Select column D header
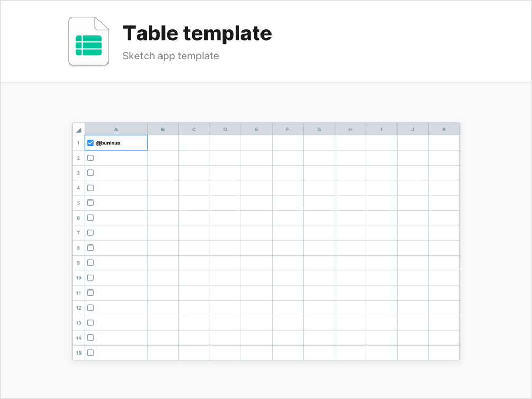 (225, 129)
